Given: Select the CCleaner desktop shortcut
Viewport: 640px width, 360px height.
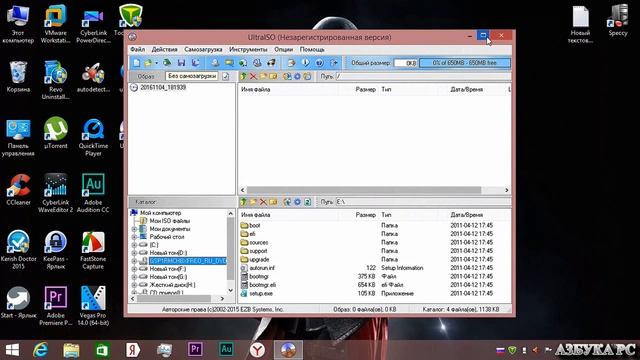Looking at the screenshot, I should [18, 190].
